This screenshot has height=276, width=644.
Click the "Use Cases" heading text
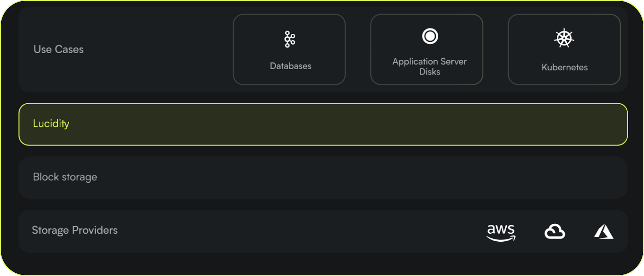coord(59,49)
